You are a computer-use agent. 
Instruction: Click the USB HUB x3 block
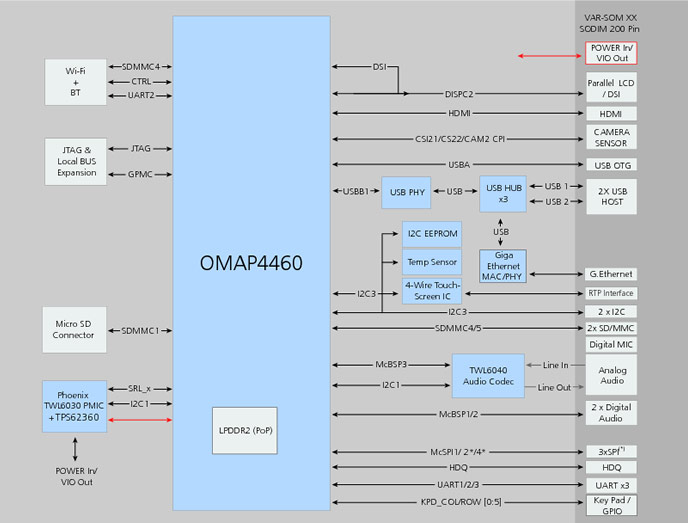click(x=503, y=193)
